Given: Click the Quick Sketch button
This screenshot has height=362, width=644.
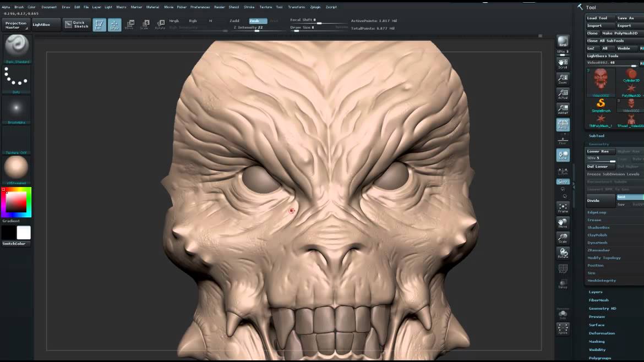Looking at the screenshot, I should (77, 25).
